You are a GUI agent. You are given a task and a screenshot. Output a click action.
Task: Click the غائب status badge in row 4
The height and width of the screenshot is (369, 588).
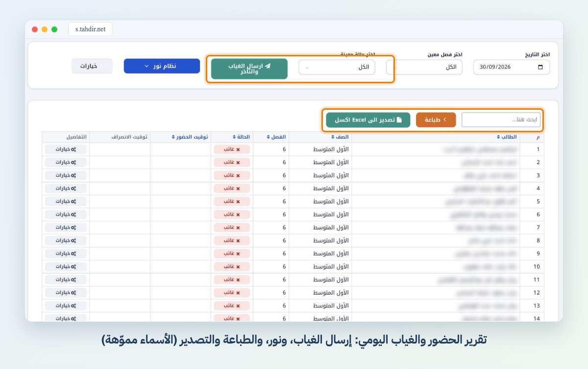coord(232,188)
